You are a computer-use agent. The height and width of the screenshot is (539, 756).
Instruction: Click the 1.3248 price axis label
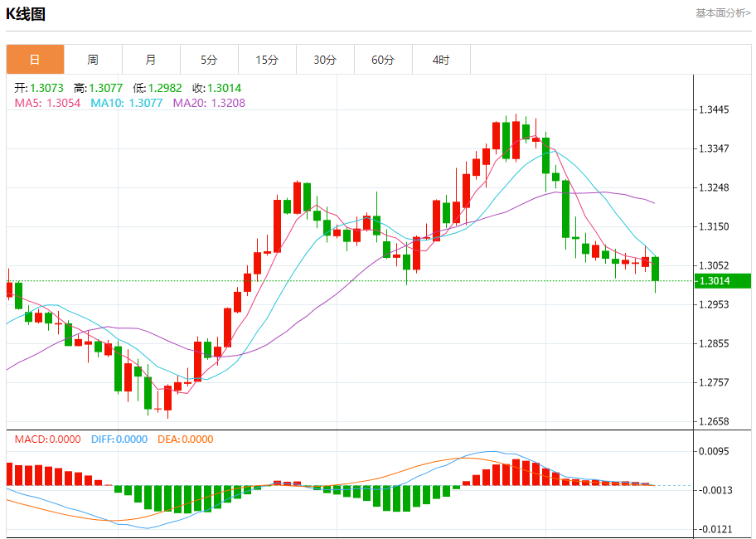tap(714, 187)
